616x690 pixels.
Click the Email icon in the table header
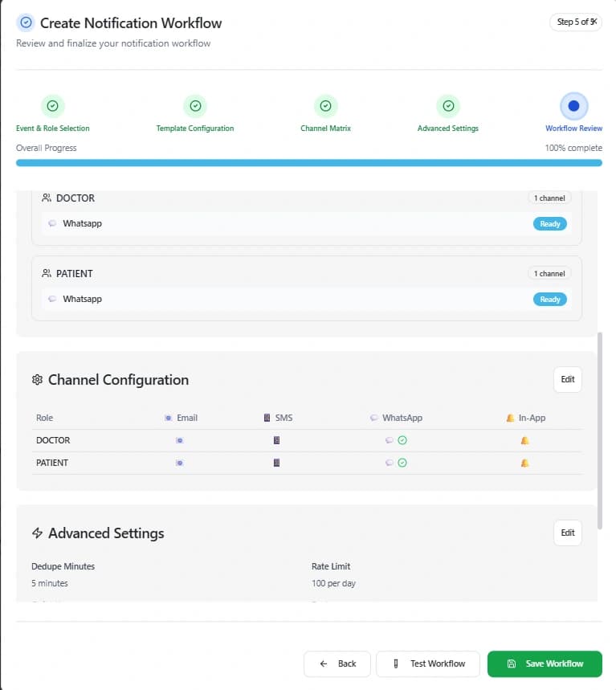click(x=168, y=418)
